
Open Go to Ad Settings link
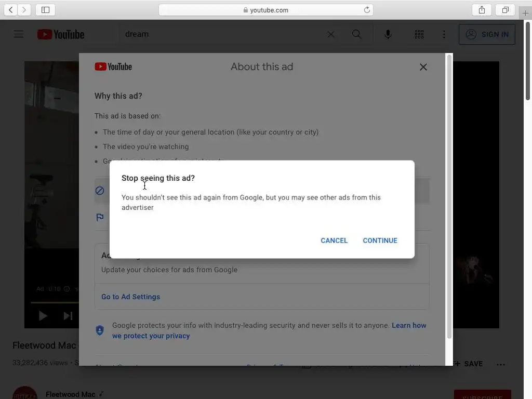point(130,297)
